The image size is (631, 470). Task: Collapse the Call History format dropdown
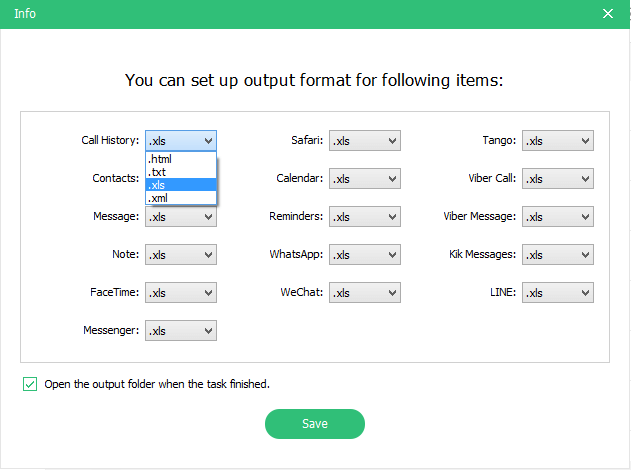click(x=180, y=141)
